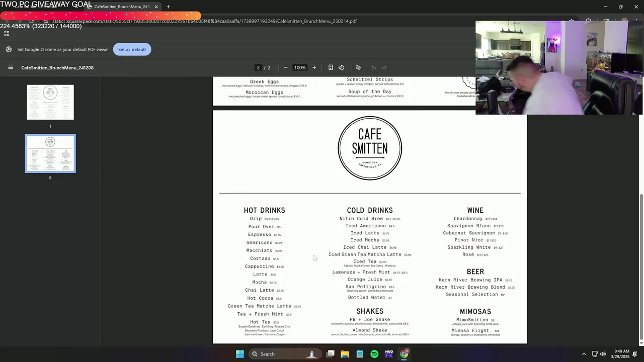Viewport: 644px width, 362px height.
Task: Close the CafeSmitten_BrunchMenu tab
Action: tap(156, 7)
